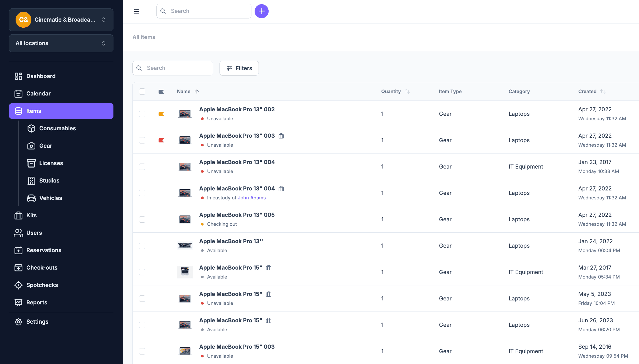The height and width of the screenshot is (364, 639).
Task: Click the Category column header
Action: [x=519, y=92]
